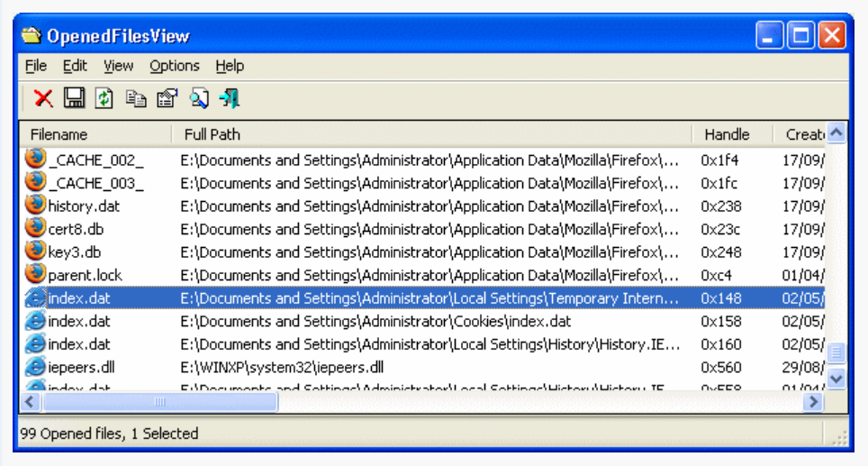Open the File menu
This screenshot has height=466, width=868.
click(36, 66)
